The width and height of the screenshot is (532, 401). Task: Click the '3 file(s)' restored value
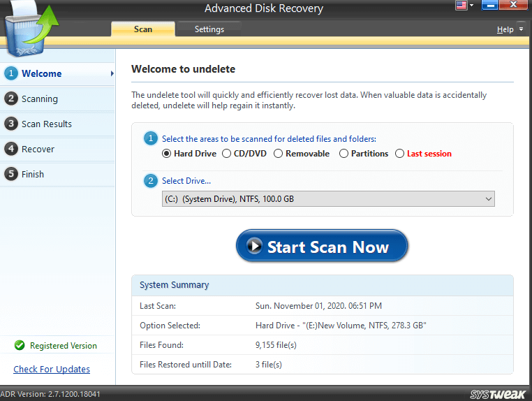pyautogui.click(x=269, y=365)
